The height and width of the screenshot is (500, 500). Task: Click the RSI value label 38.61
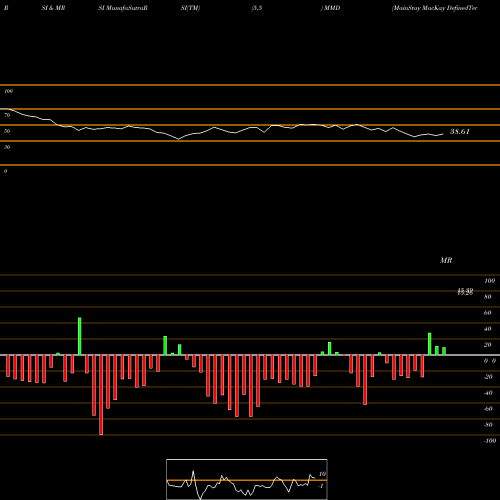pyautogui.click(x=460, y=132)
